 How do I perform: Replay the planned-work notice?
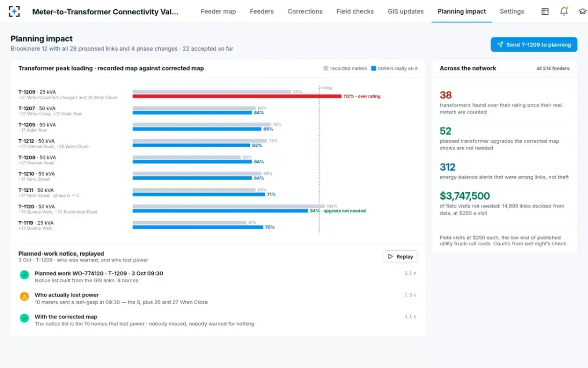pyautogui.click(x=400, y=256)
